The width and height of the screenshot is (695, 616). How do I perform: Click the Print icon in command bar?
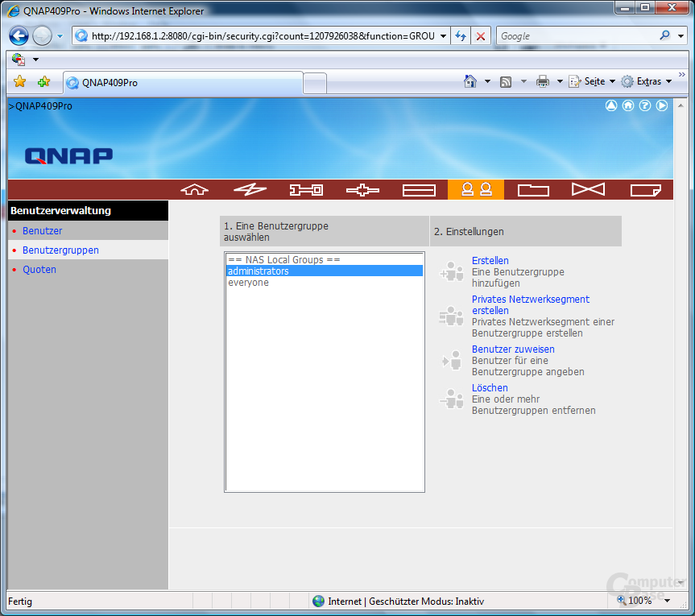click(543, 81)
